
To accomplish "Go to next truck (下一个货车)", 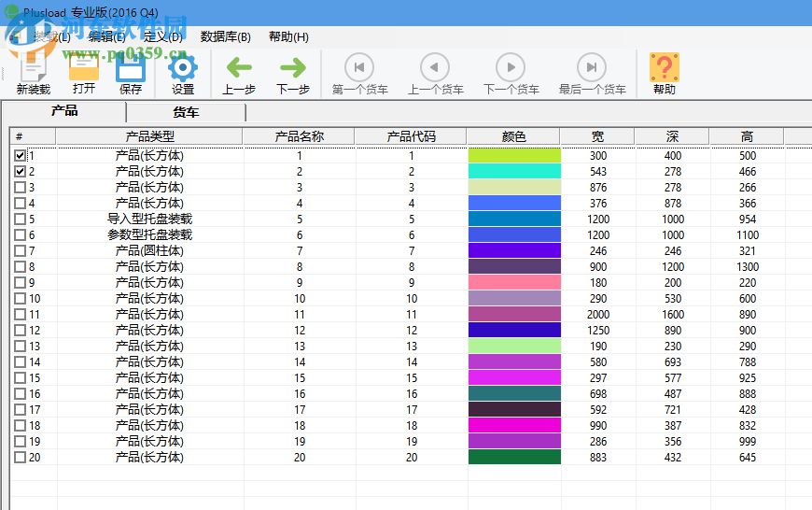I will coord(511,74).
